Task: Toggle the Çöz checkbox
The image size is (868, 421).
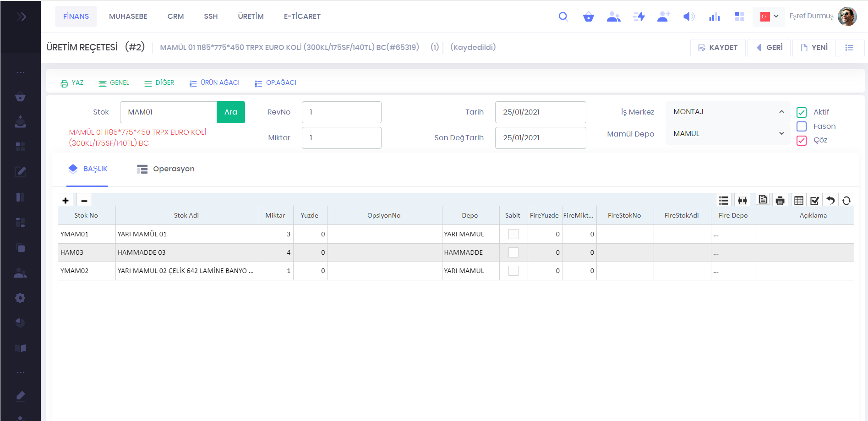Action: (802, 140)
